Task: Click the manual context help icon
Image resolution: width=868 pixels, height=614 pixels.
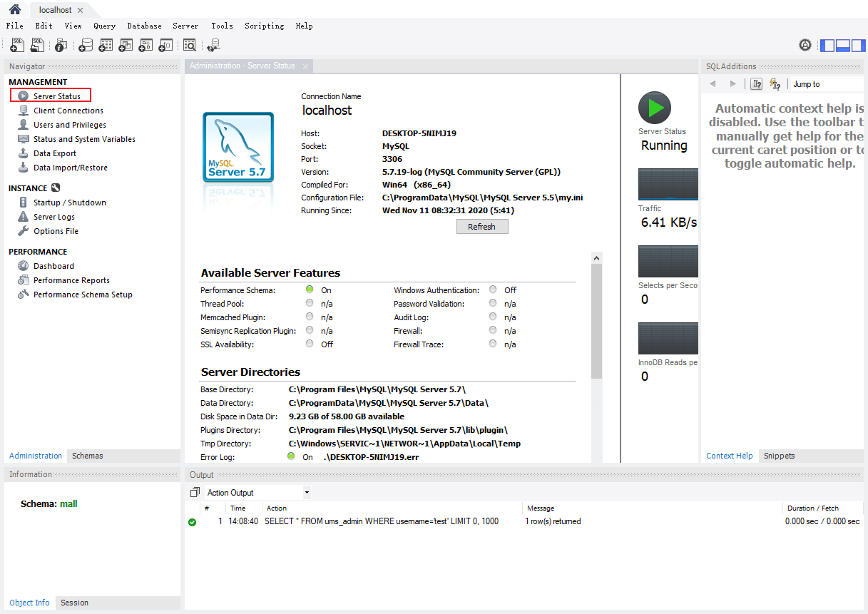Action: coord(757,84)
